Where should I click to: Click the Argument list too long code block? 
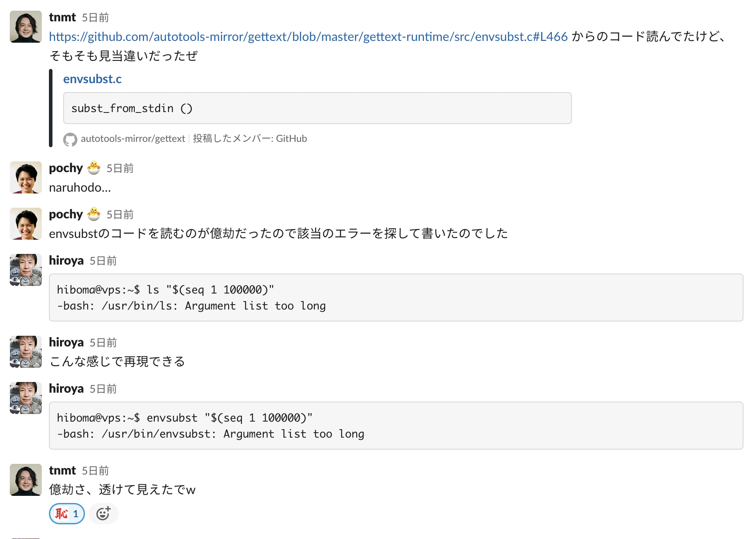tap(396, 297)
